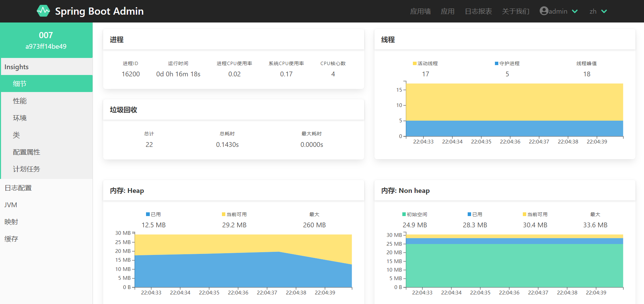Click the max GC time 0.0000s

[312, 145]
